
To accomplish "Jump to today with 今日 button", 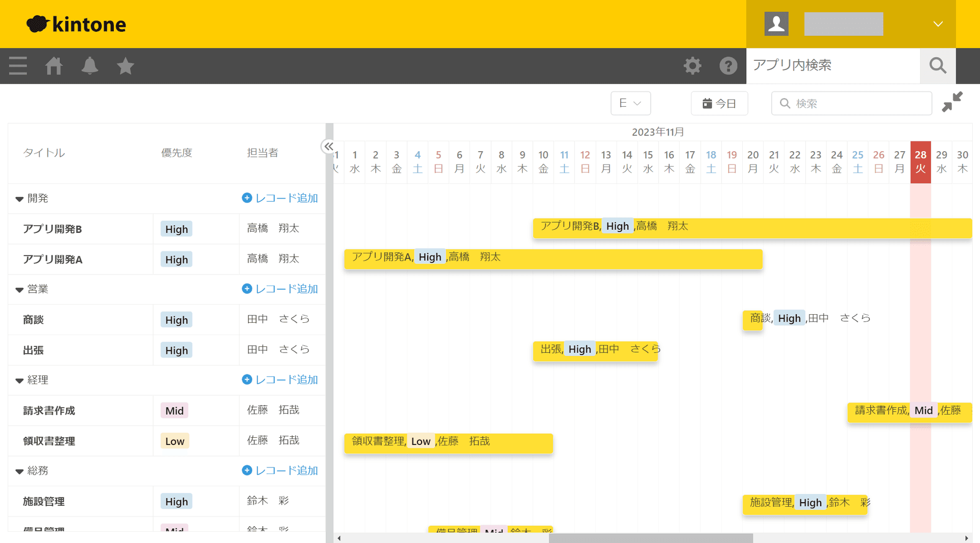I will 719,103.
